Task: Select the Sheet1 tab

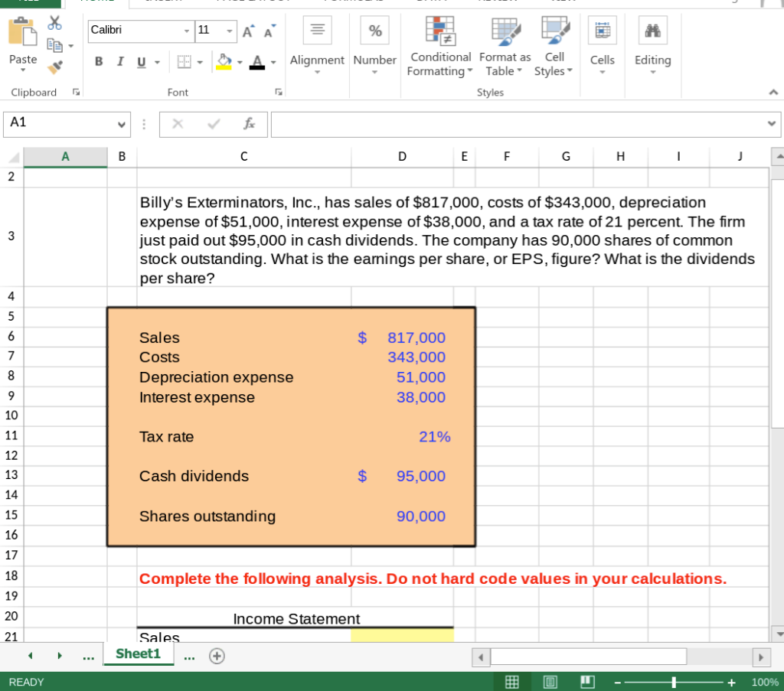Action: 138,654
